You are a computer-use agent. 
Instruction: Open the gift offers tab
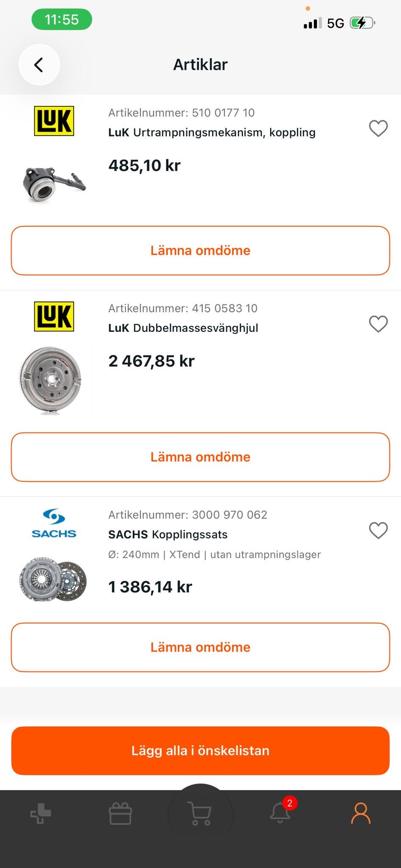click(120, 814)
